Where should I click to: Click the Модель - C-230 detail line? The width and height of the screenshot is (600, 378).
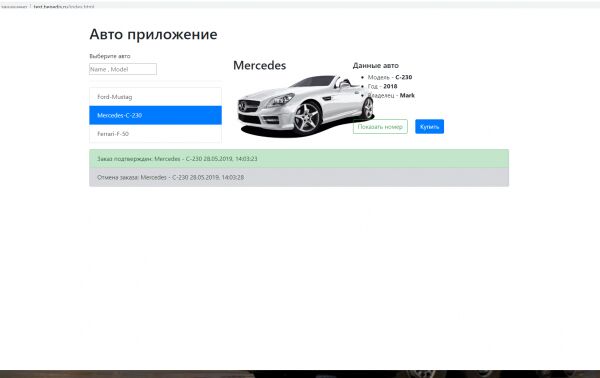(390, 77)
